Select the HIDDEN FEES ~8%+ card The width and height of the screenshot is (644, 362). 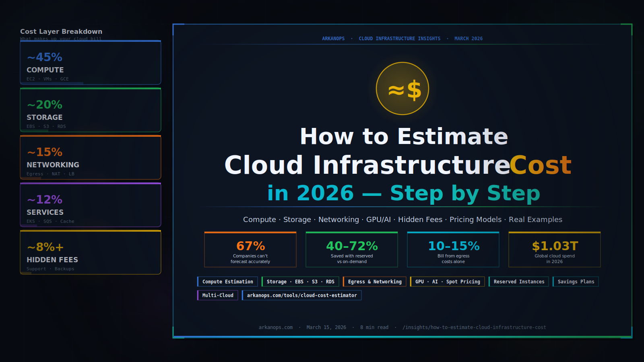click(90, 252)
